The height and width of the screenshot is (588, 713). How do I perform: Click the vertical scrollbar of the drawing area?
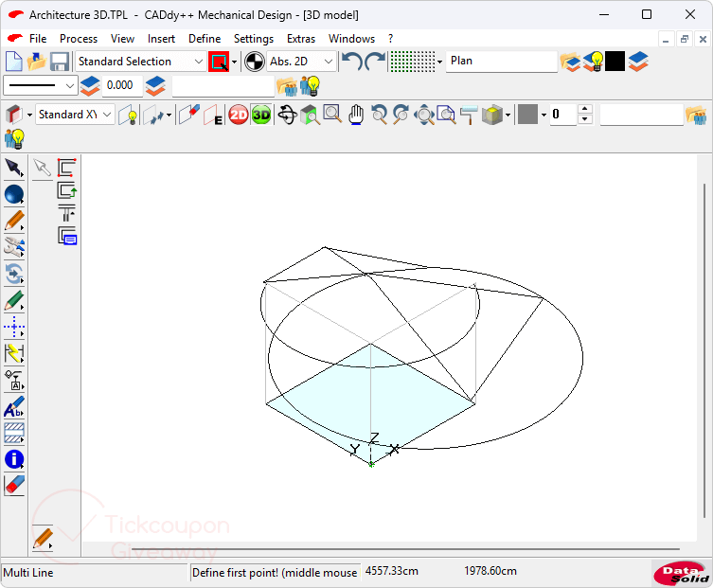pyautogui.click(x=704, y=350)
